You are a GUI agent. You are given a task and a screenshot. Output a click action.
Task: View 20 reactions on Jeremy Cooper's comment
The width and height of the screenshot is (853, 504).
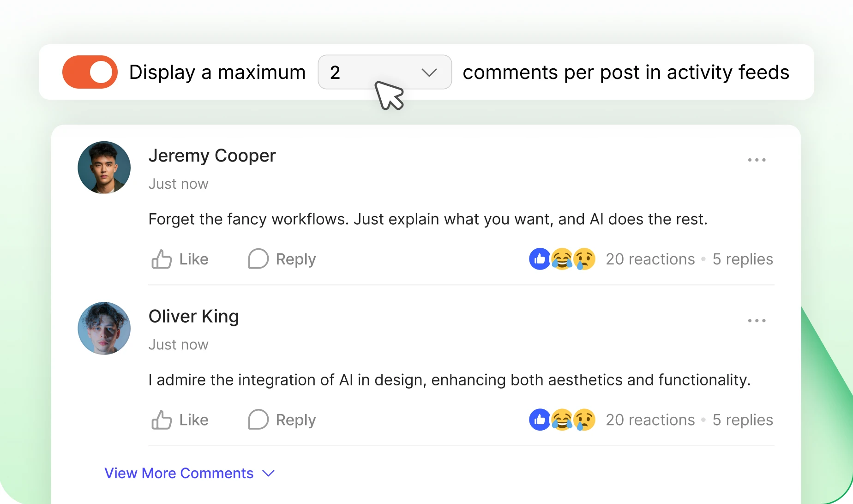click(650, 259)
